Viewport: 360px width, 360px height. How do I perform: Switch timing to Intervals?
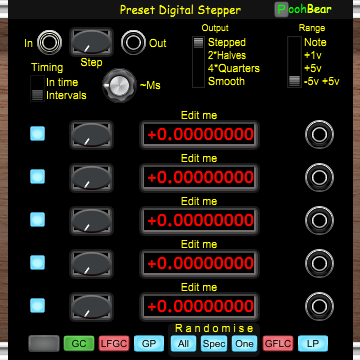click(x=66, y=96)
